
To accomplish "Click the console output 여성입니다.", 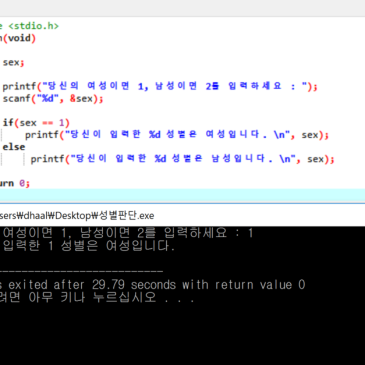I will (140, 246).
